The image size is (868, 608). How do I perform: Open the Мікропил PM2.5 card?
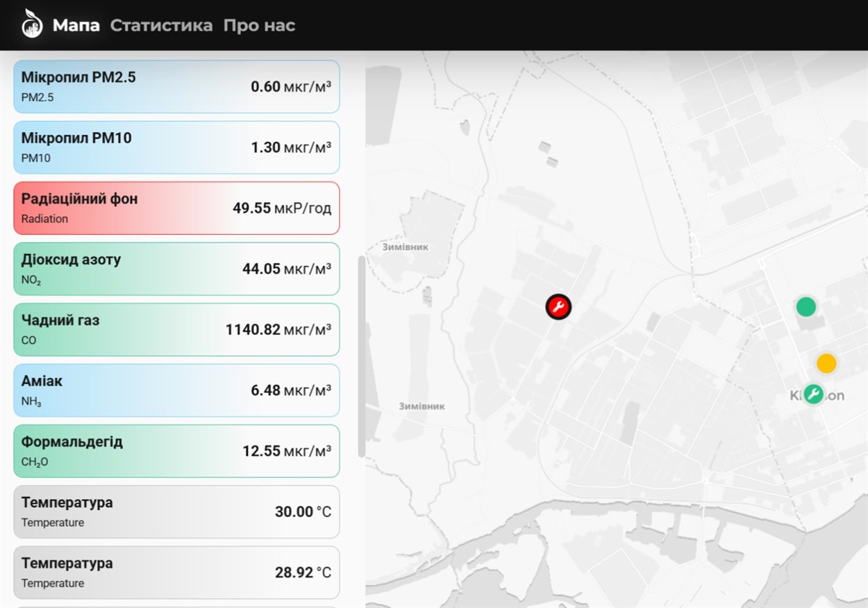pos(176,87)
